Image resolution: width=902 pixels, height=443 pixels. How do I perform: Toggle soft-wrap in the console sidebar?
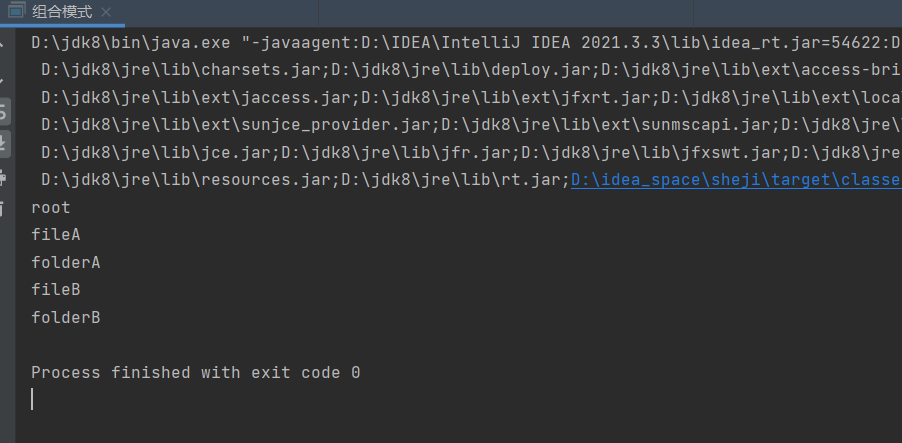click(x=4, y=112)
